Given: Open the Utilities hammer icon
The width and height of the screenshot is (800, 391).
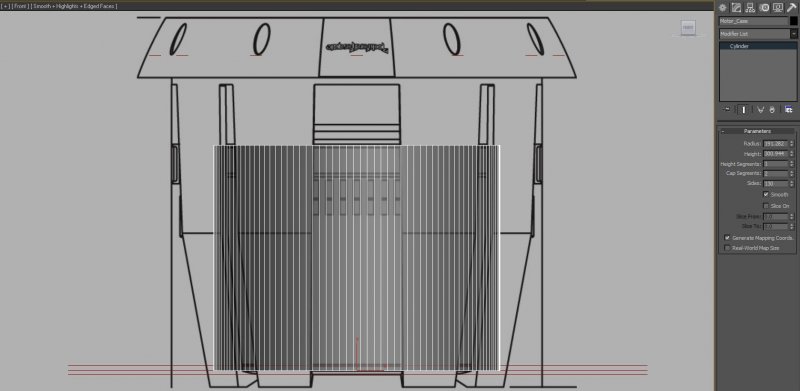Looking at the screenshot, I should pos(791,7).
